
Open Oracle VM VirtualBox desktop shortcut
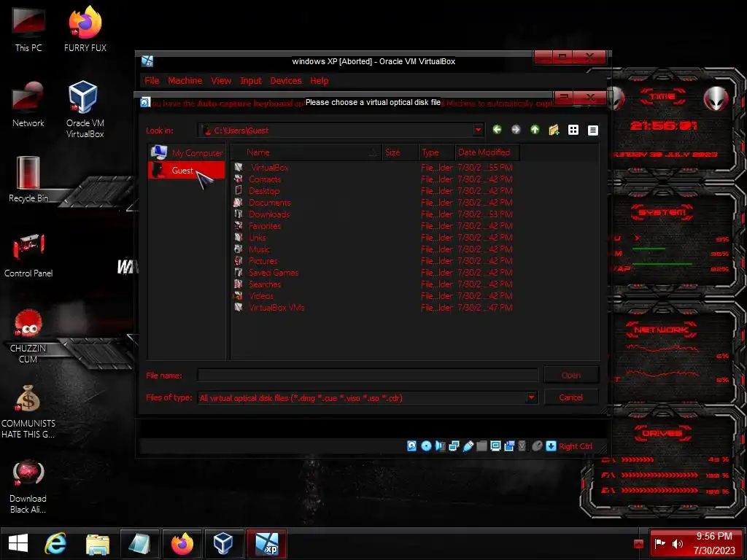tap(85, 109)
